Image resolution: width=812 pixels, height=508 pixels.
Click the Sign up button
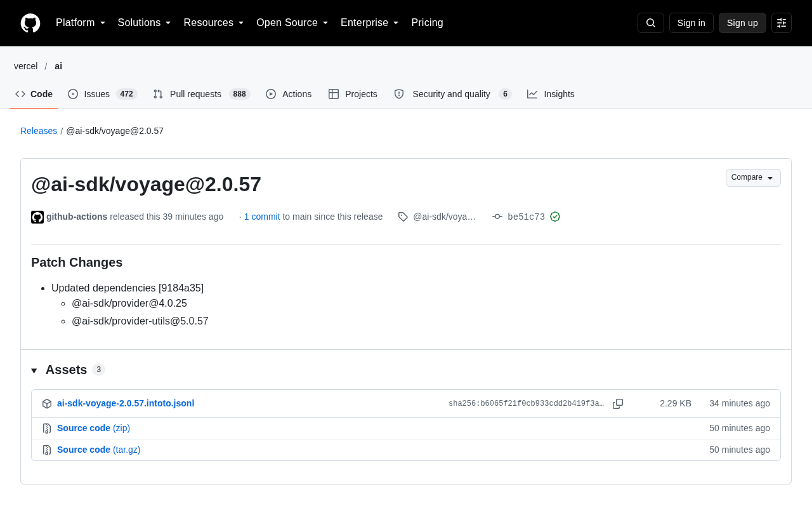coord(742,23)
